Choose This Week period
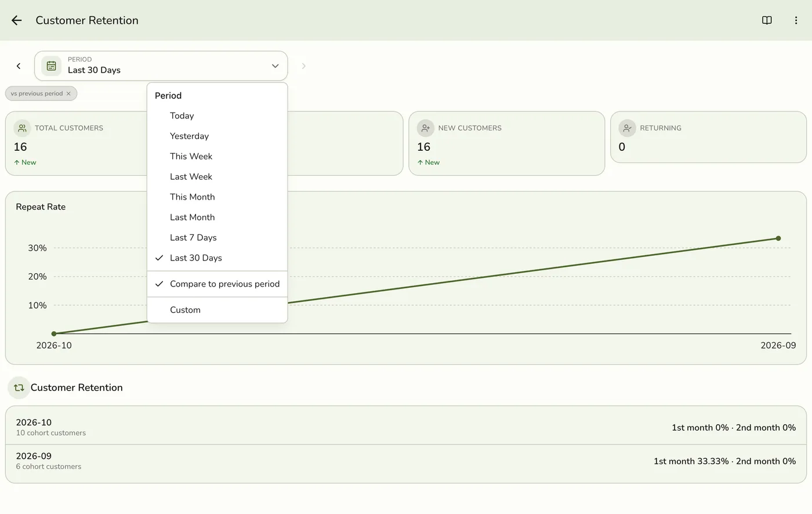 tap(217, 157)
